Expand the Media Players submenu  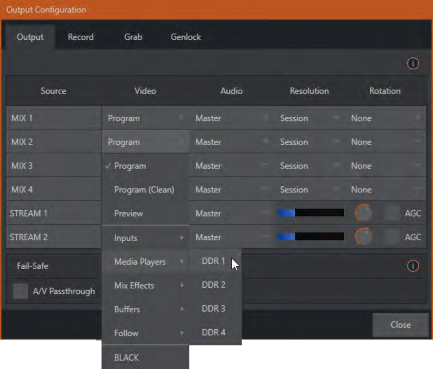coord(145,262)
